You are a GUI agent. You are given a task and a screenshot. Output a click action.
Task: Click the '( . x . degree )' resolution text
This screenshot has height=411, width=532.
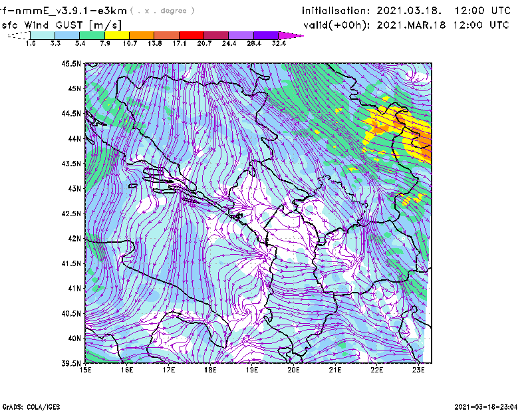pos(162,11)
